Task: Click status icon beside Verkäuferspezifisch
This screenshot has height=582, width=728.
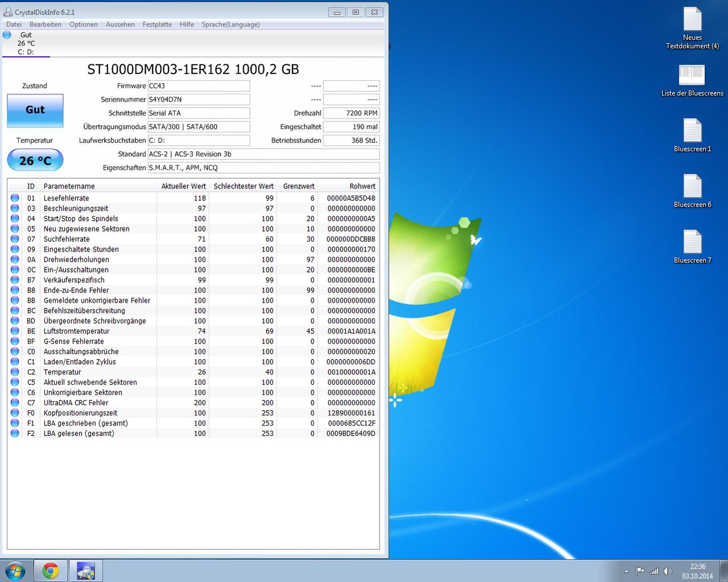Action: click(x=15, y=280)
